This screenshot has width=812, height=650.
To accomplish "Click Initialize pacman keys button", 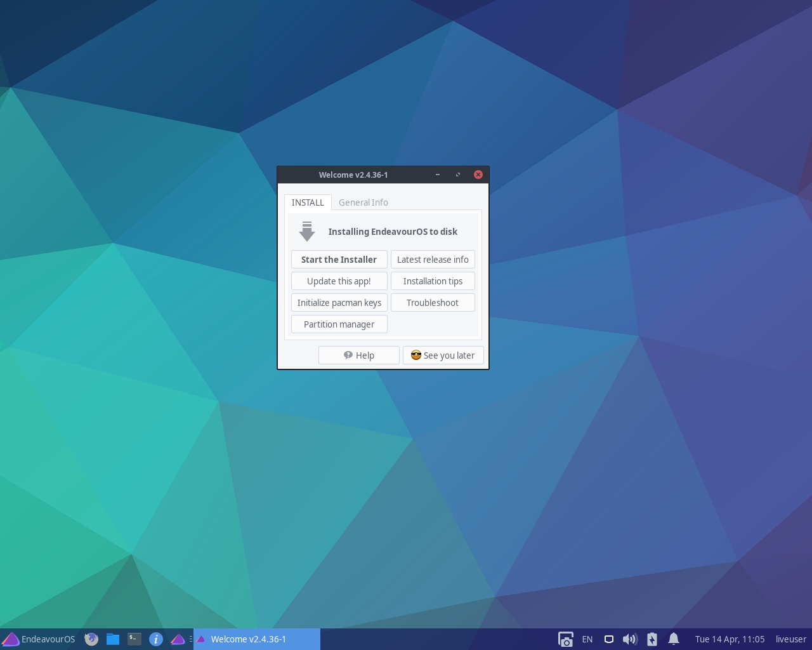I will pos(339,303).
